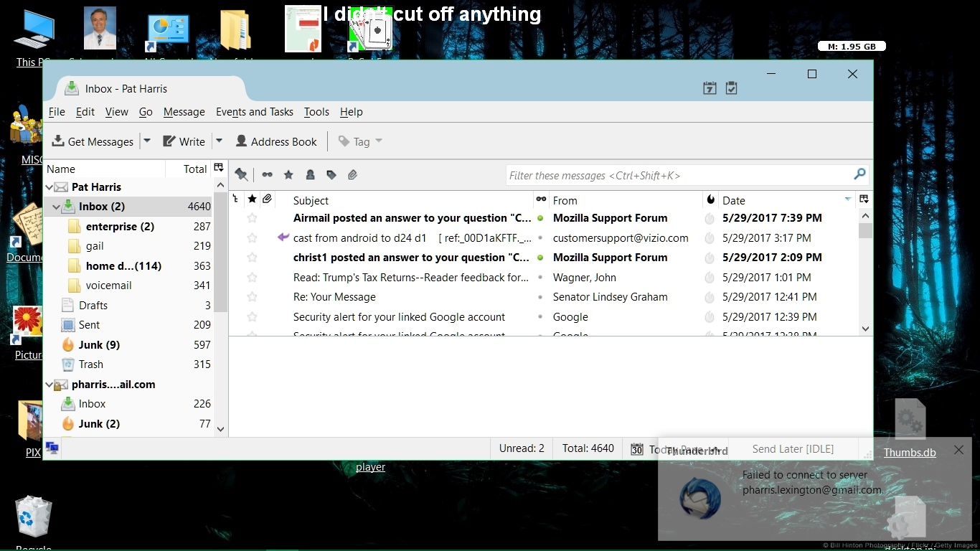Open the Tools menu
Screen dimensions: 980x551
coord(316,112)
